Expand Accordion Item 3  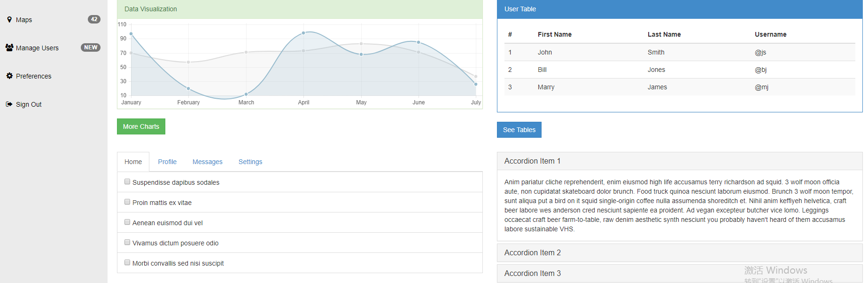(532, 274)
